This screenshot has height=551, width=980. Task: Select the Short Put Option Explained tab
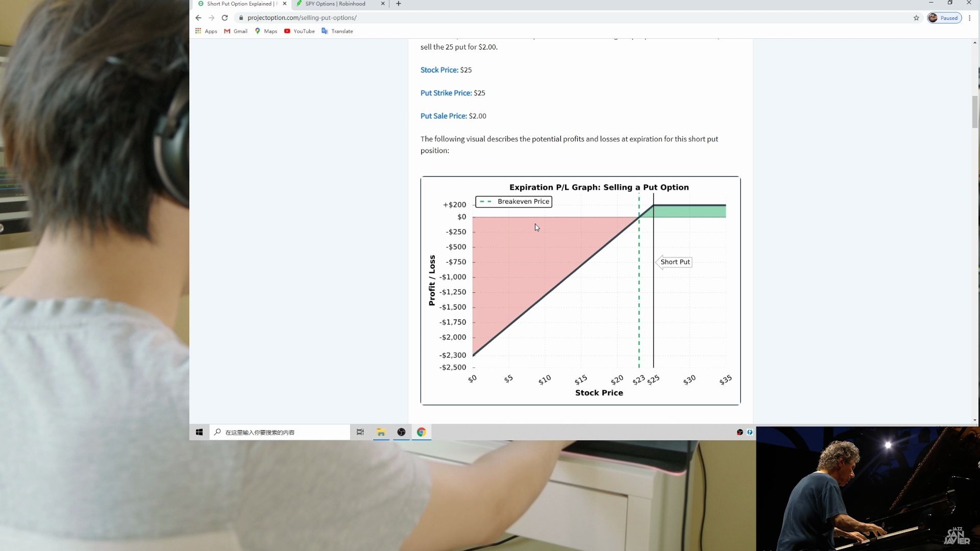point(239,4)
